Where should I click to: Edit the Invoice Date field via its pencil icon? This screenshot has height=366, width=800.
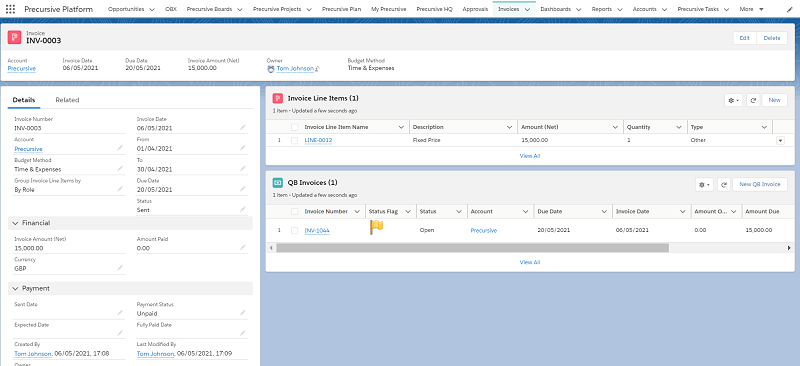tap(243, 128)
